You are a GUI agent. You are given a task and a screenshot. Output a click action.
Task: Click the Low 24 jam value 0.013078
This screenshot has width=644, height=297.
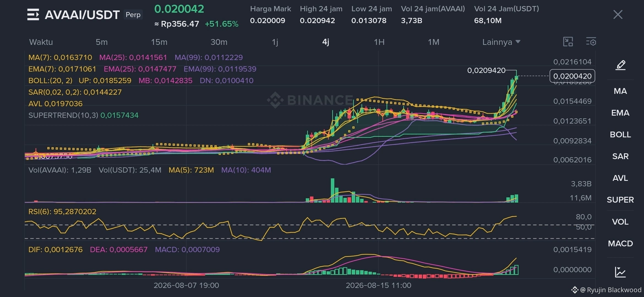click(369, 21)
